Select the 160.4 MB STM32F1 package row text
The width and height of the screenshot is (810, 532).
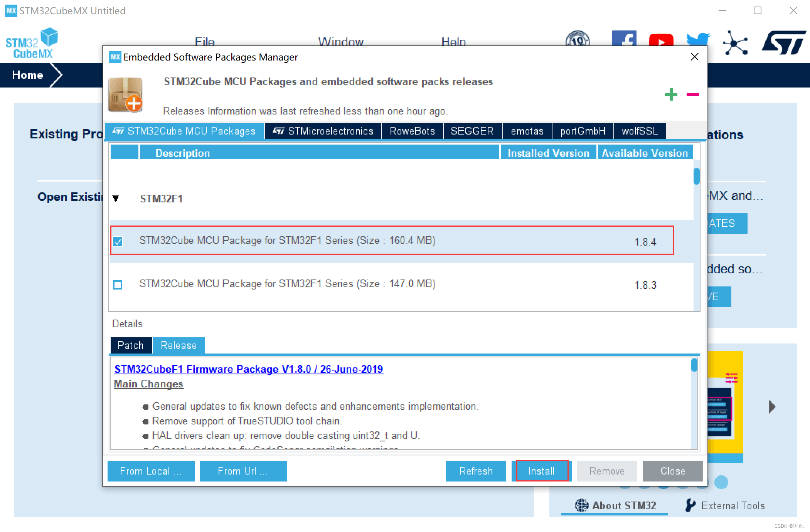[287, 241]
